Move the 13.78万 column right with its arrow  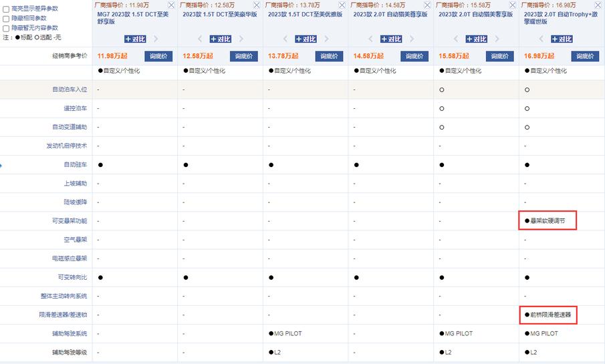point(326,39)
